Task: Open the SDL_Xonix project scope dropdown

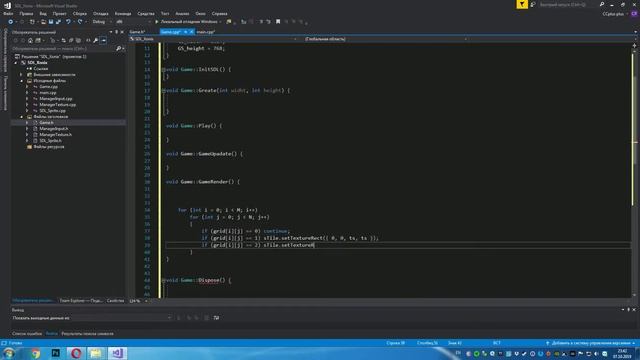Action: 213,39
